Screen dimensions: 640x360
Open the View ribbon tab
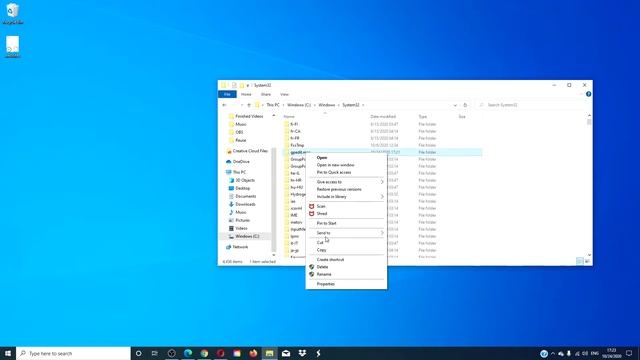point(284,94)
